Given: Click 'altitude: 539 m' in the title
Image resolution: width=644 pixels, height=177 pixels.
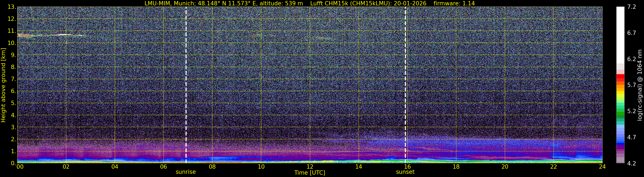Looking at the screenshot, I should tap(281, 3).
